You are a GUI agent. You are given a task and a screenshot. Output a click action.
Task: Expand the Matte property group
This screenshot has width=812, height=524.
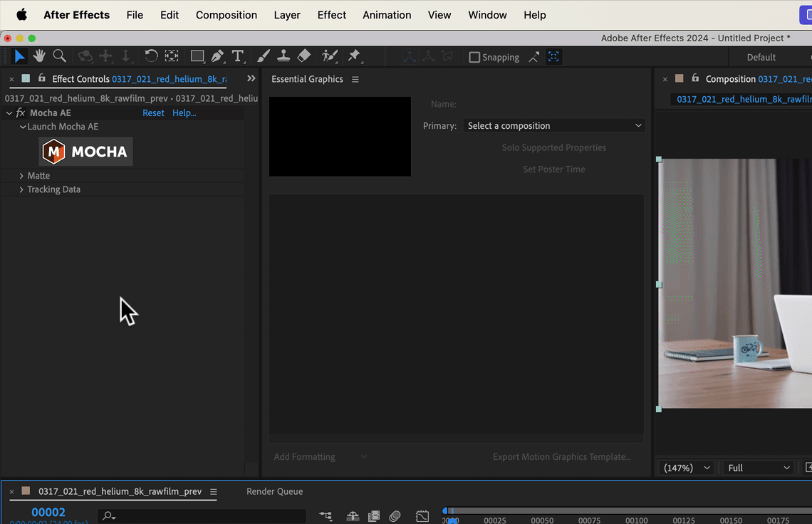(21, 176)
